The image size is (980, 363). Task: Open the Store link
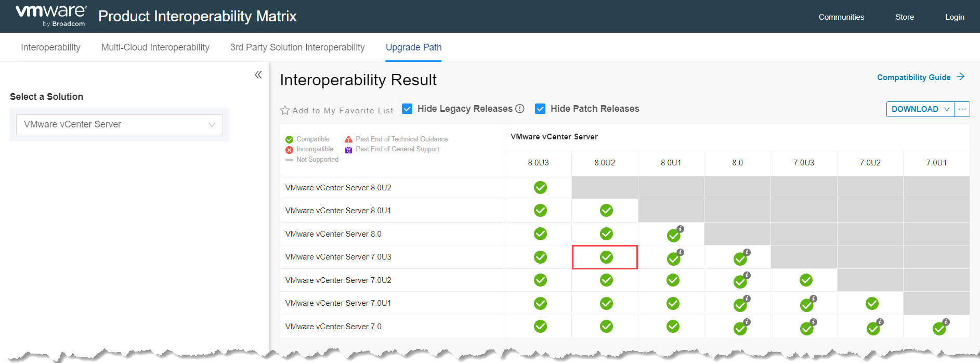(x=905, y=17)
